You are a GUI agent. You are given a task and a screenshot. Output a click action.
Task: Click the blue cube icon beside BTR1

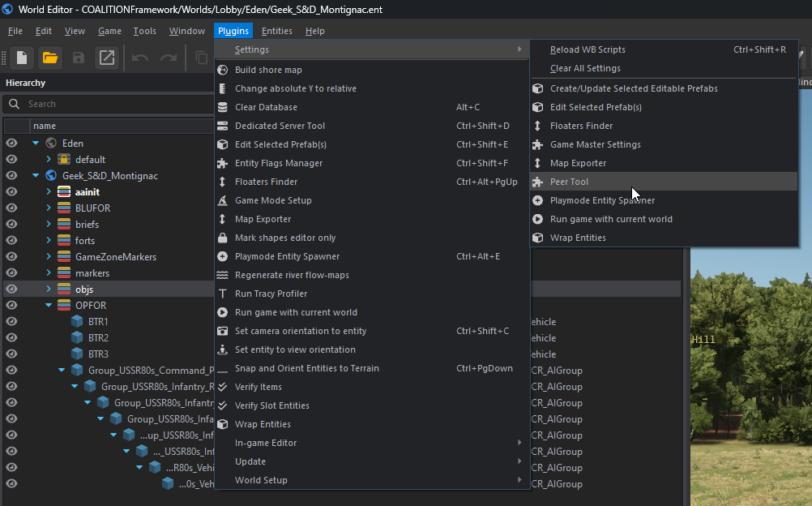click(x=77, y=322)
